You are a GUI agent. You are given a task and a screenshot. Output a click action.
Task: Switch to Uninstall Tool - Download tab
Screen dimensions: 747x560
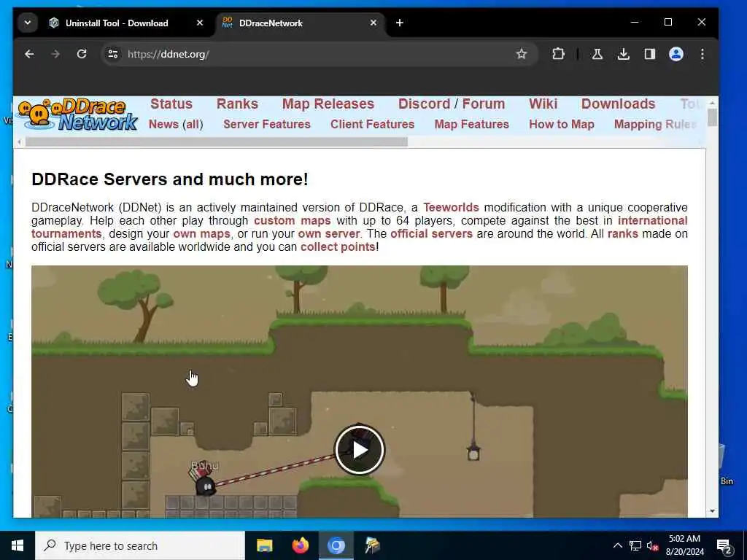pyautogui.click(x=117, y=23)
